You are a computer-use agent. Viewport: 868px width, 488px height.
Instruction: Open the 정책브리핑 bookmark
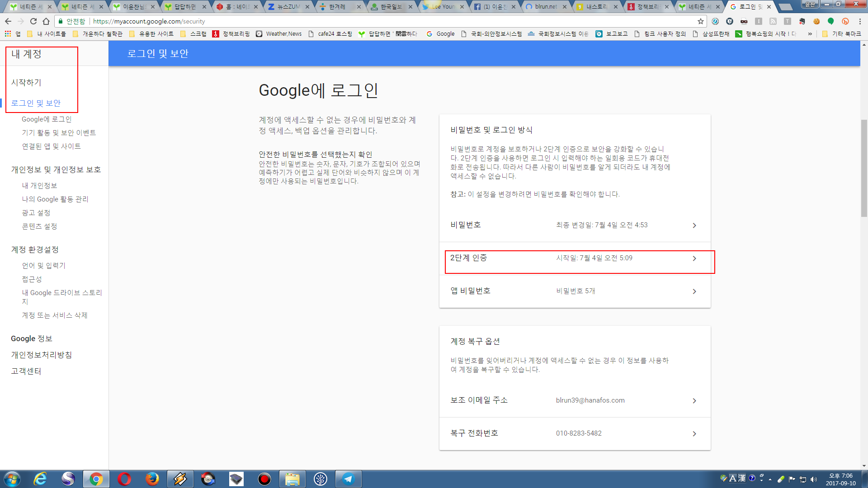point(231,34)
